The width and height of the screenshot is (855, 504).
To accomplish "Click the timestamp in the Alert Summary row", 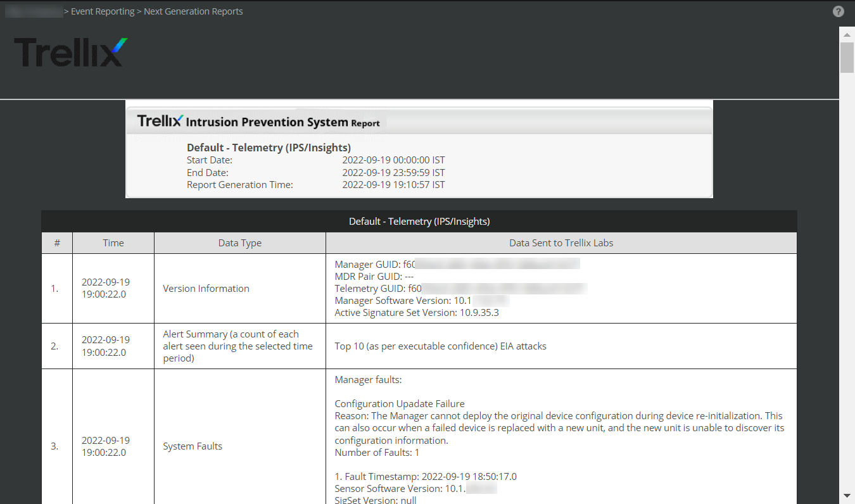I will [106, 346].
